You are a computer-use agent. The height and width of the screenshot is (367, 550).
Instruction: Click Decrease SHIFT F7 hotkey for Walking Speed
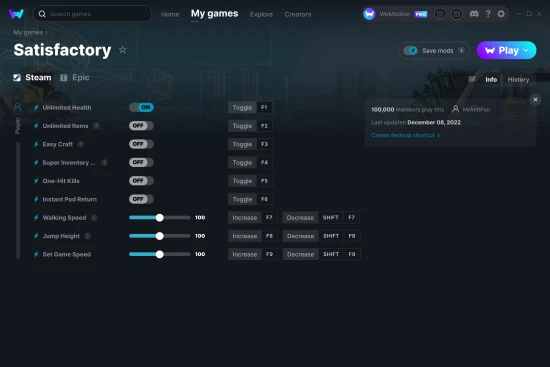pos(321,218)
